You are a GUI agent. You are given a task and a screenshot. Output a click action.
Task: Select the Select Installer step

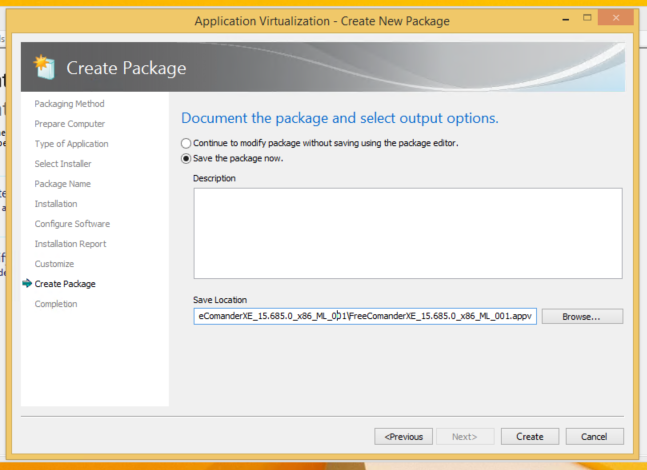click(63, 164)
